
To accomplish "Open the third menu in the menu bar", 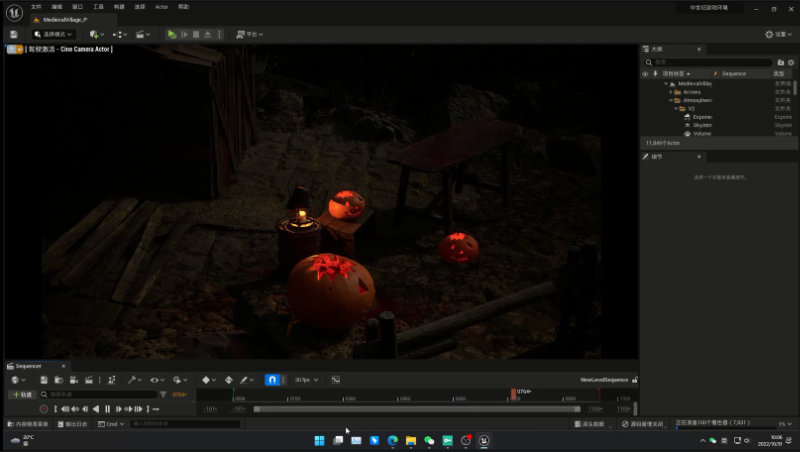I will pos(78,7).
